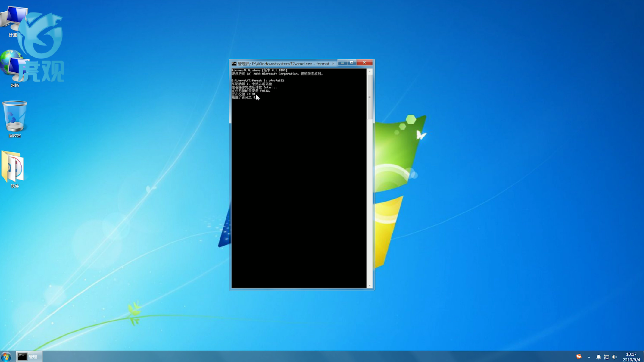644x362 pixels.
Task: Click the cmd scrollbar up arrow
Action: point(370,72)
